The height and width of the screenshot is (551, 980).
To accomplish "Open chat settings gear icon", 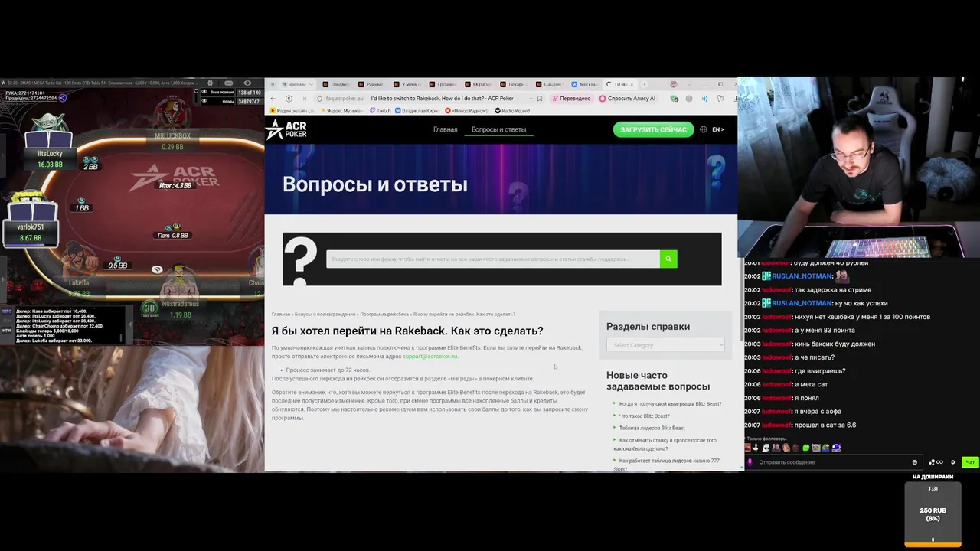I will coord(953,462).
